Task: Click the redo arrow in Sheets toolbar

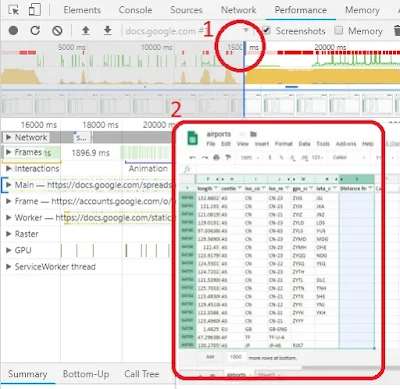Action: point(204,157)
